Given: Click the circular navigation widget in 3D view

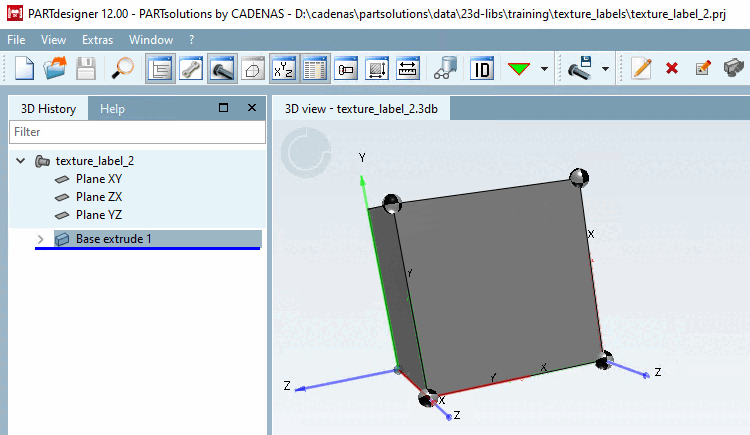Looking at the screenshot, I should tap(306, 153).
